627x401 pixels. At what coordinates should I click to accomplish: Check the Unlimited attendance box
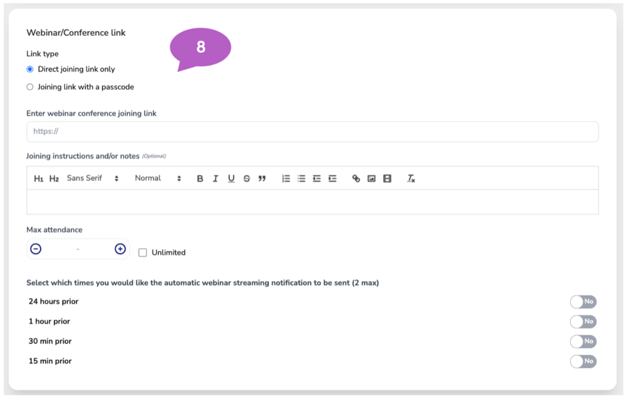click(143, 253)
